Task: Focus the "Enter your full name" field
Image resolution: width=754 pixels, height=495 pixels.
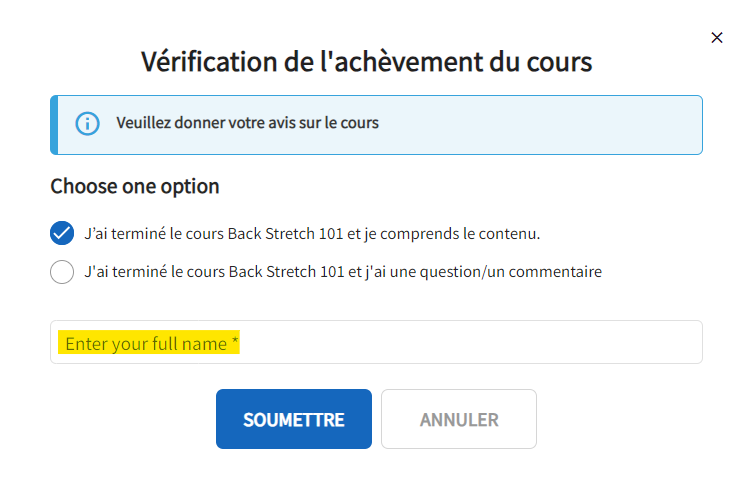Action: tap(376, 342)
